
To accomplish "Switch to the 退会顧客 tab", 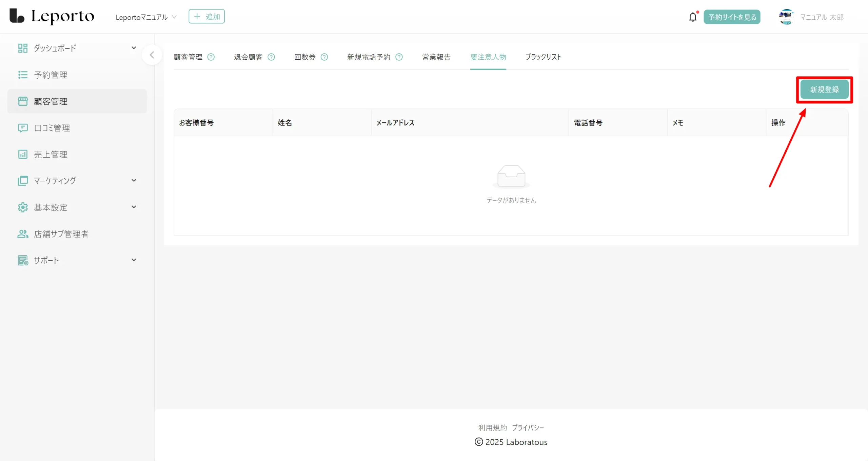I will coord(248,57).
